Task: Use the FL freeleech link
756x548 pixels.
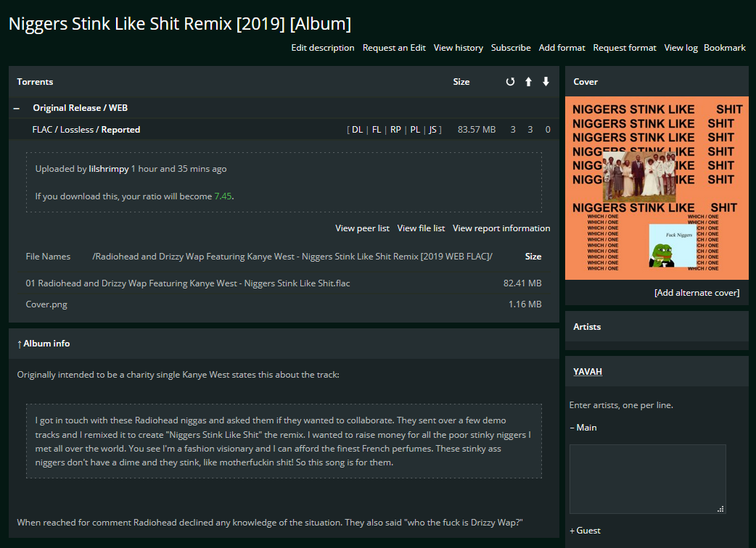Action: point(377,130)
